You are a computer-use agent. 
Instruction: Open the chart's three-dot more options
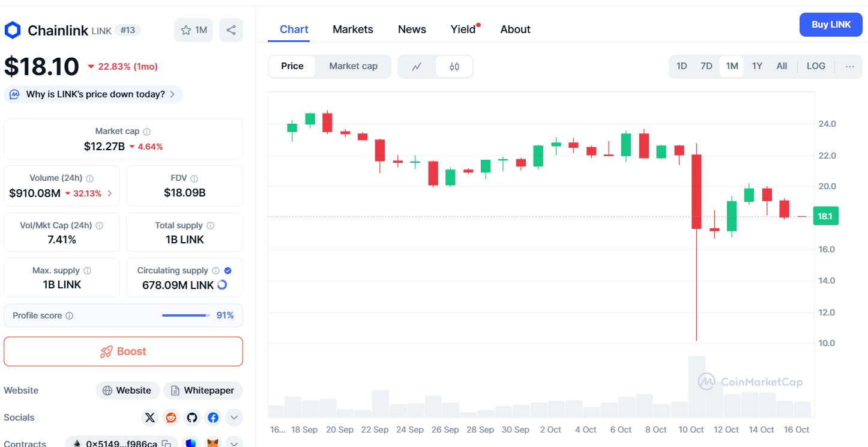[x=850, y=66]
